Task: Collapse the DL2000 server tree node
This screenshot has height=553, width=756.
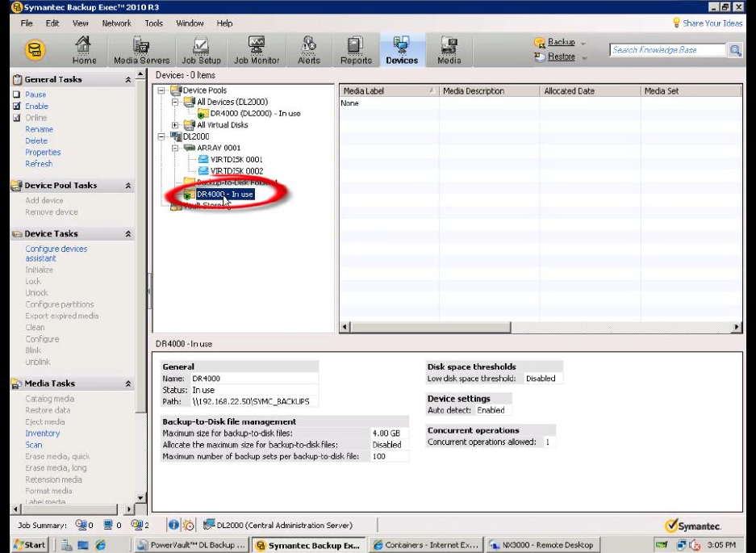Action: [x=161, y=136]
